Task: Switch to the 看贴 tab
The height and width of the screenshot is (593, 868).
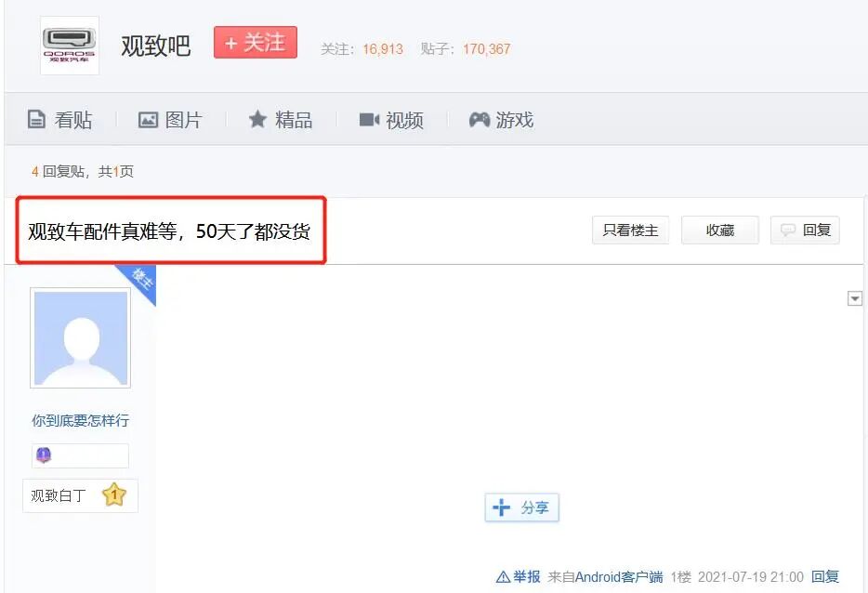Action: pos(59,120)
